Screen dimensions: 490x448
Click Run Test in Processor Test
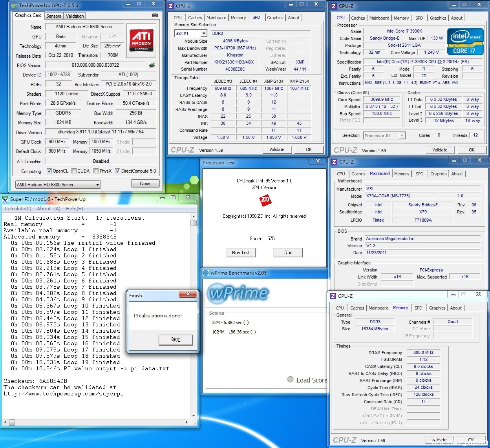241,253
